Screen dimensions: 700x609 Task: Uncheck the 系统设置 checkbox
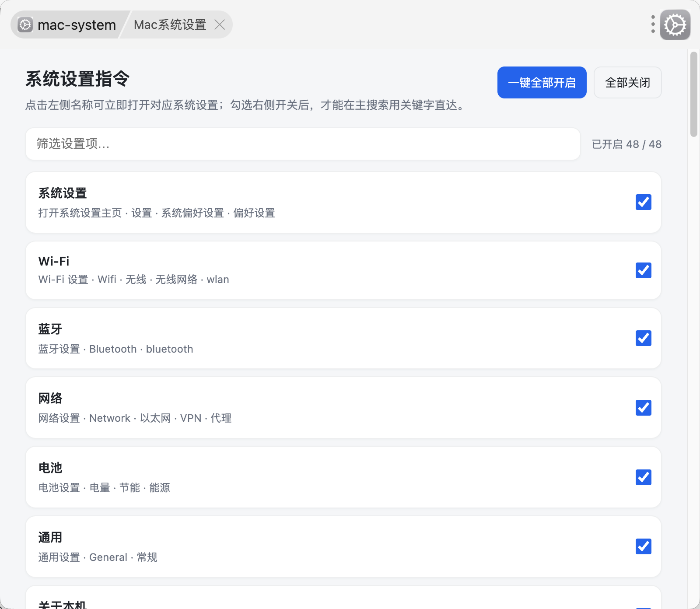click(x=643, y=202)
